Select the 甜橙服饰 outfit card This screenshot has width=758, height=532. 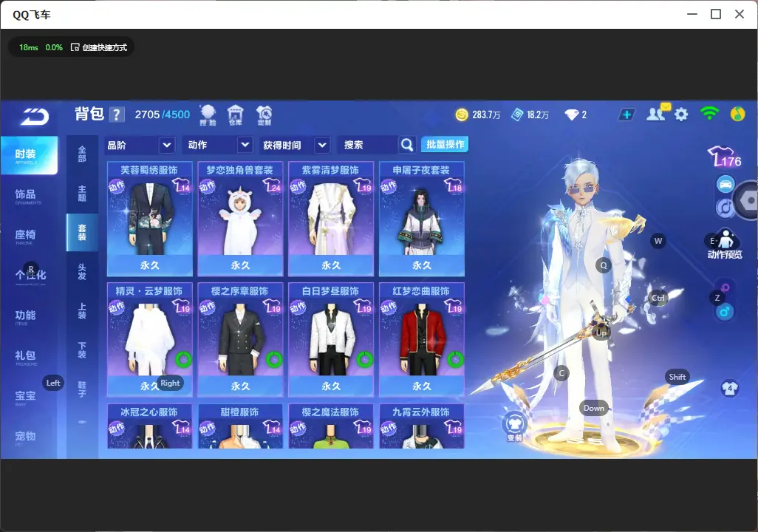click(x=240, y=426)
